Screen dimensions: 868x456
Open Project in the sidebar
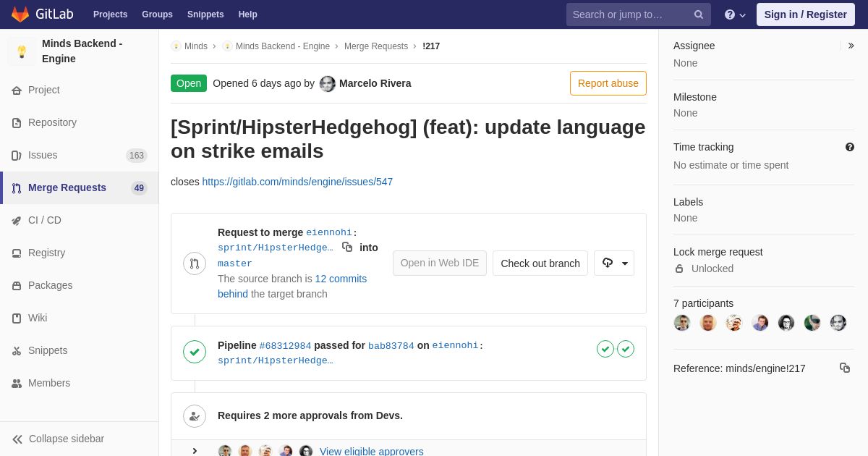click(80, 90)
